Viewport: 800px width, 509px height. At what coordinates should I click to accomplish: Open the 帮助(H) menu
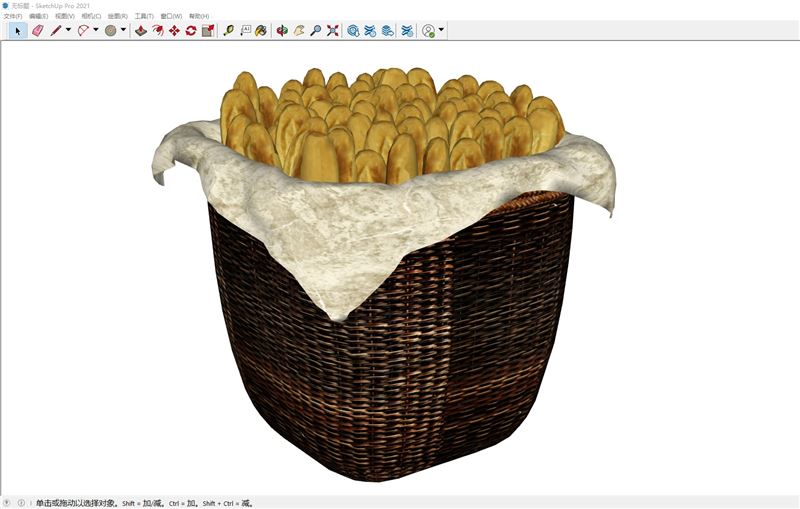tap(199, 16)
